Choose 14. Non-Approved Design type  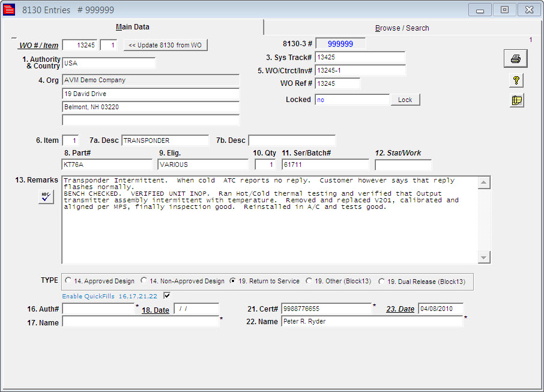click(x=144, y=281)
